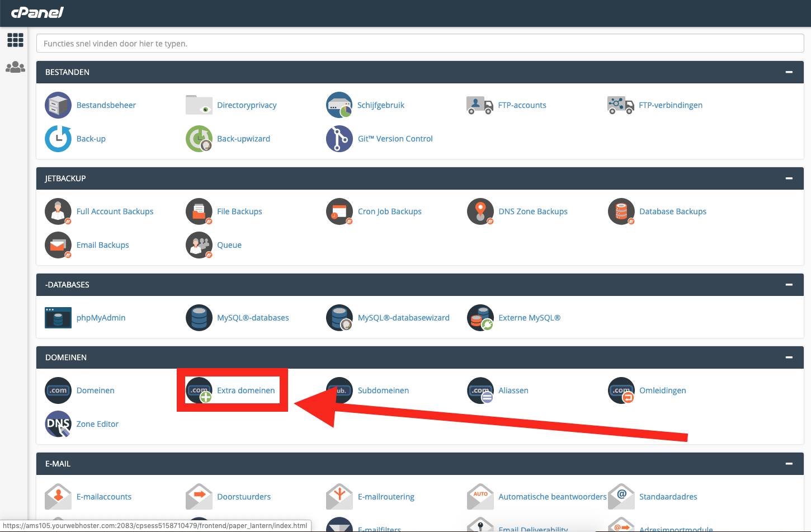The width and height of the screenshot is (811, 532).
Task: Click the FTP-accounts truck icon
Action: 480,105
